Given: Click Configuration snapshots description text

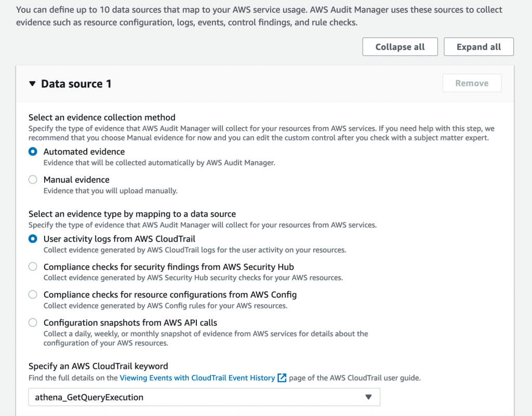Looking at the screenshot, I should tap(206, 339).
